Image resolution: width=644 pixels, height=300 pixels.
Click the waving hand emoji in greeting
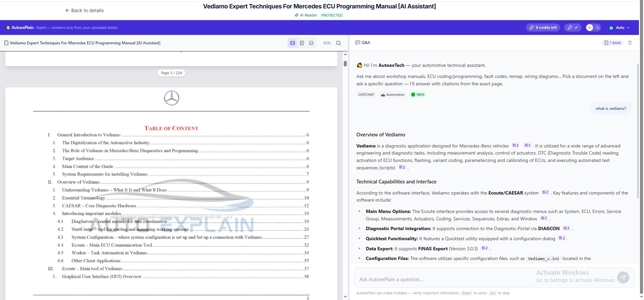pyautogui.click(x=359, y=65)
